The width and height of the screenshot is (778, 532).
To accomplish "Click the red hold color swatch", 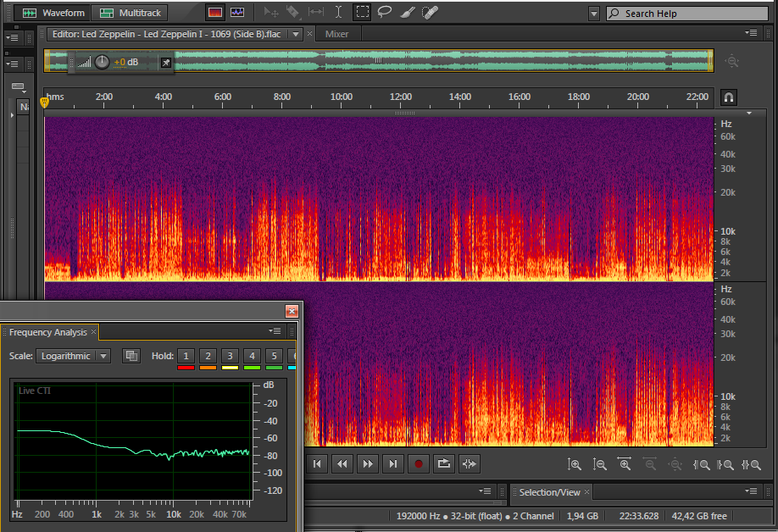I will tap(186, 368).
